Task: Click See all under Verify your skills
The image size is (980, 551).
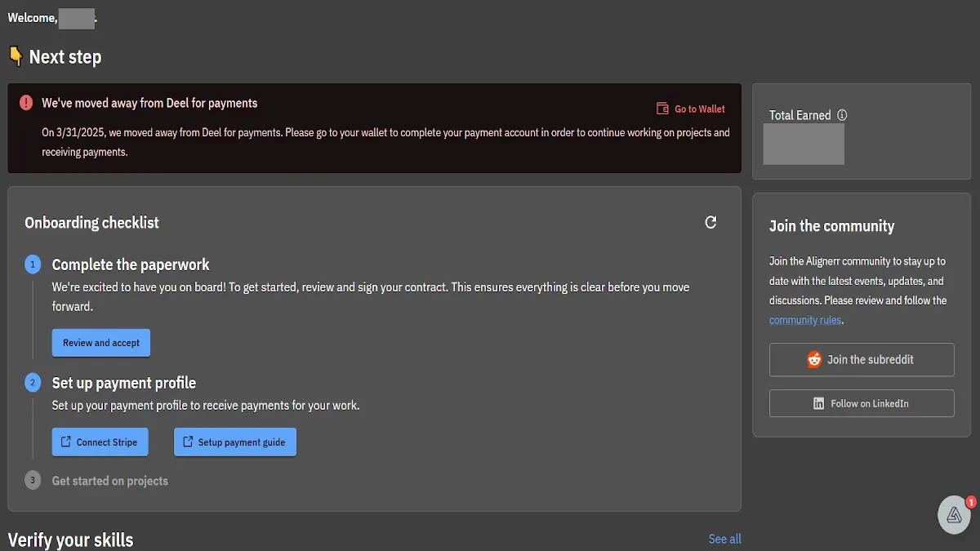Action: (x=724, y=539)
